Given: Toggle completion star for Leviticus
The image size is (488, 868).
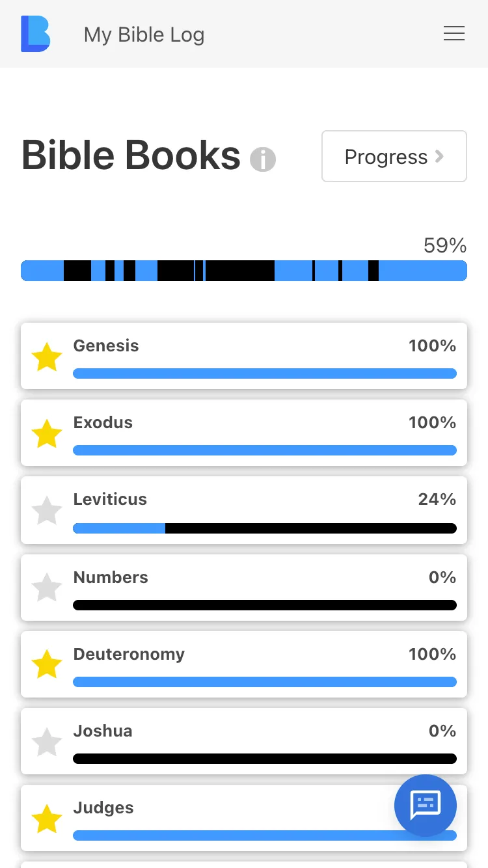Looking at the screenshot, I should [47, 510].
